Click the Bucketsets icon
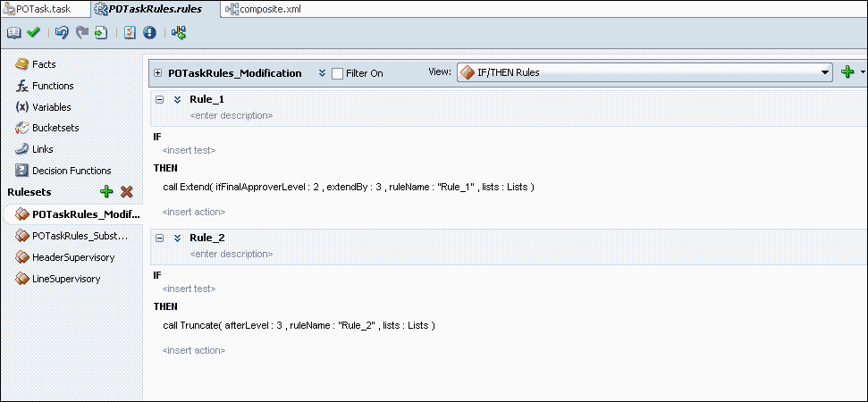 click(x=21, y=128)
